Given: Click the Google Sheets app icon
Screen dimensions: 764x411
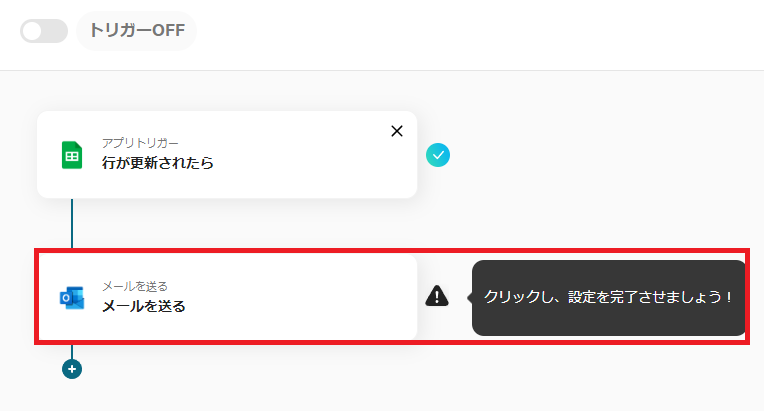Looking at the screenshot, I should click(x=72, y=155).
